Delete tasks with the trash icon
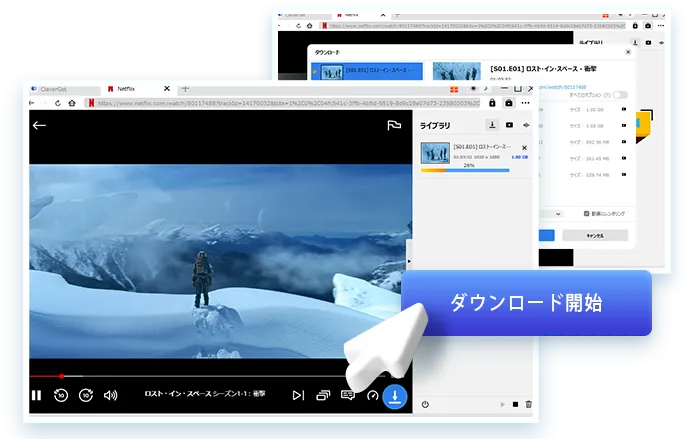 tap(528, 404)
